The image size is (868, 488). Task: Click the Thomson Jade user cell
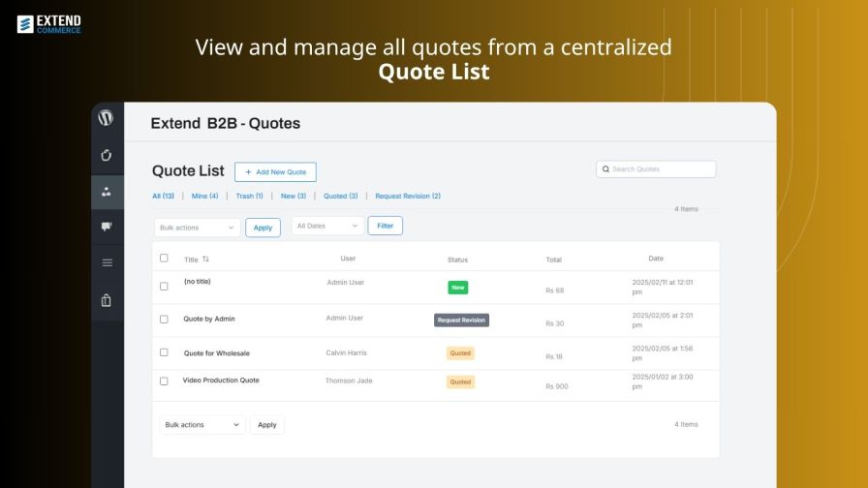point(349,381)
